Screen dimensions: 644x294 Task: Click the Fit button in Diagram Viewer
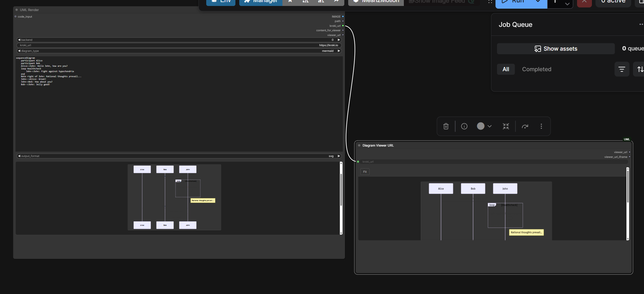(365, 172)
